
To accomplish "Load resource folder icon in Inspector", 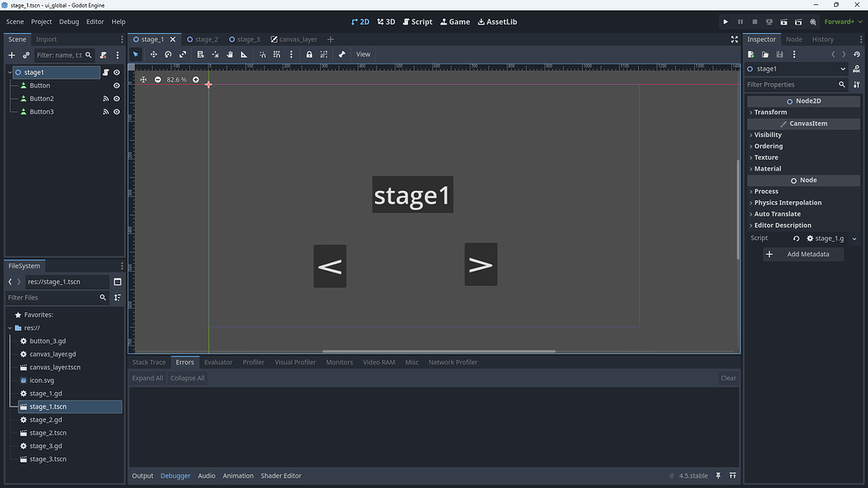I will point(765,54).
